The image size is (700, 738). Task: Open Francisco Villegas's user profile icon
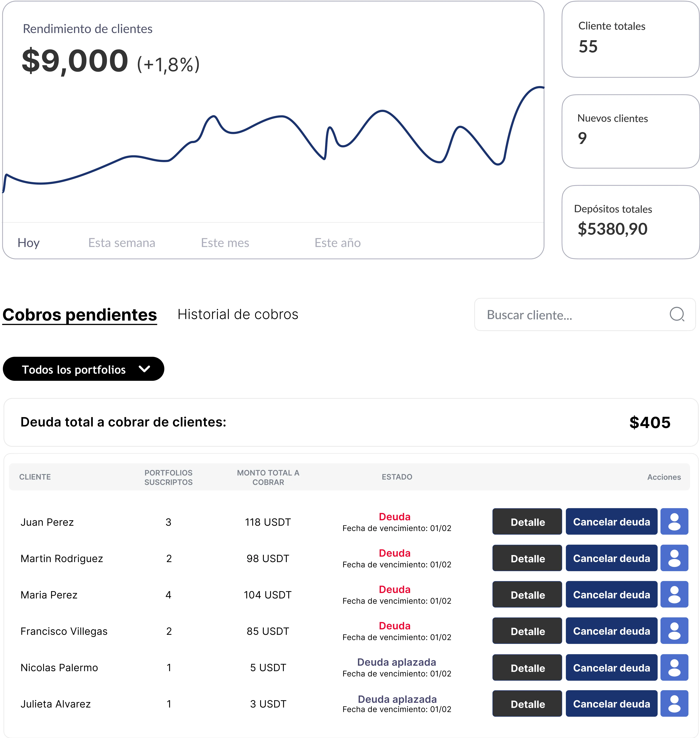point(674,631)
